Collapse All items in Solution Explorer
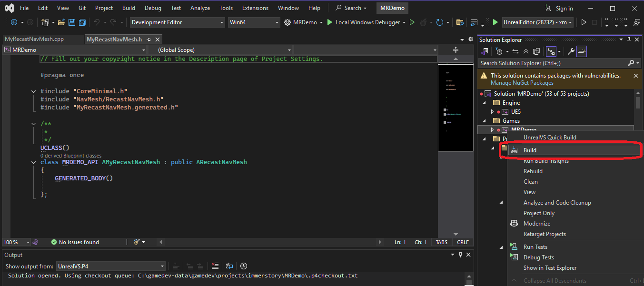This screenshot has height=286, width=644. pyautogui.click(x=525, y=51)
